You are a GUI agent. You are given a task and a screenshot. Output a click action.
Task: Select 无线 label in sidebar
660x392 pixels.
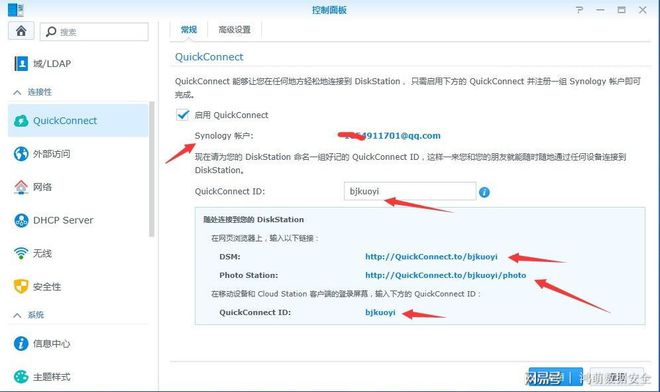coord(43,253)
